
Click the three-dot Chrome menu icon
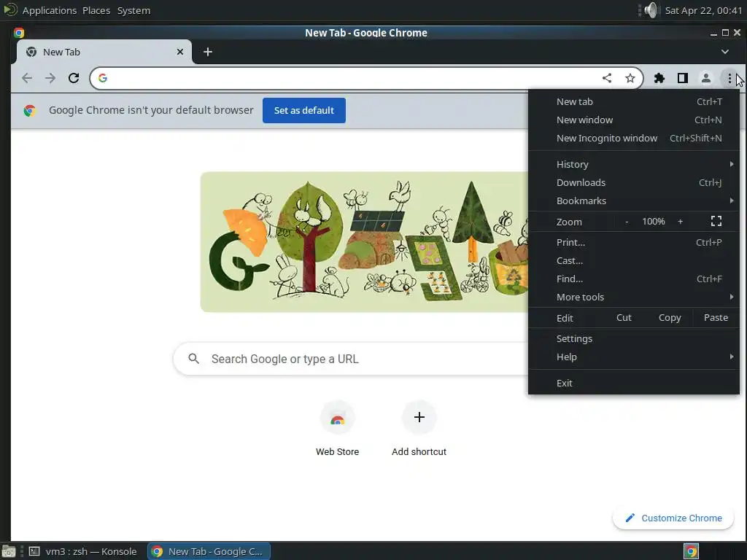pos(729,78)
